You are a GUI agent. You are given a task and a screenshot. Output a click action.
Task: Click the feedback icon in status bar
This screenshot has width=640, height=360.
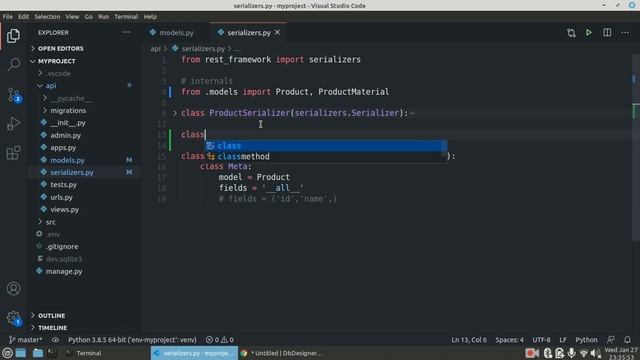click(x=611, y=340)
